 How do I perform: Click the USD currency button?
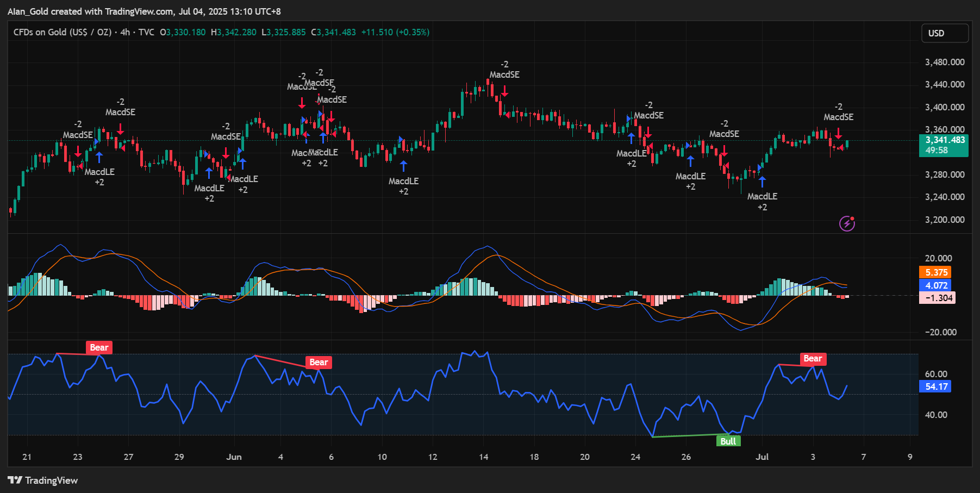(945, 33)
